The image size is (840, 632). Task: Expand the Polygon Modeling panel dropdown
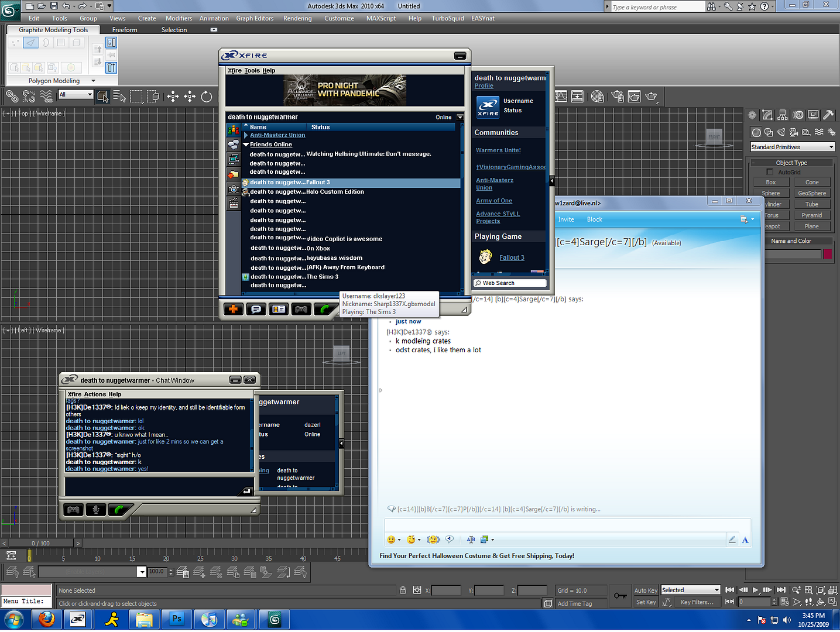[93, 81]
